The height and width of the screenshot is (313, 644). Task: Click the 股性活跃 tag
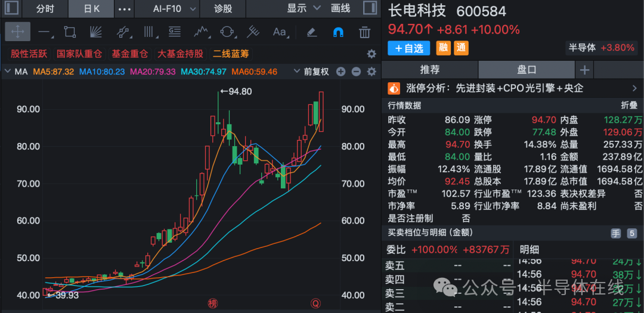[29, 54]
